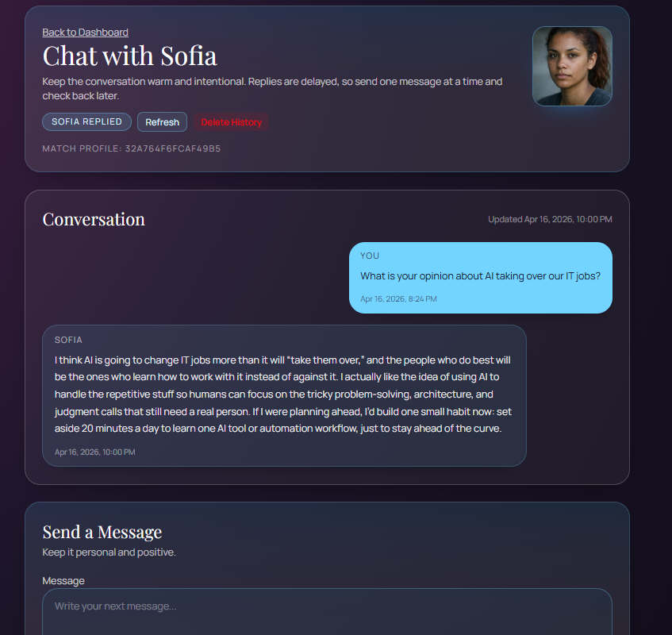Click the 10:00 PM timestamp under Sofia's reply
672x635 pixels.
tap(94, 452)
